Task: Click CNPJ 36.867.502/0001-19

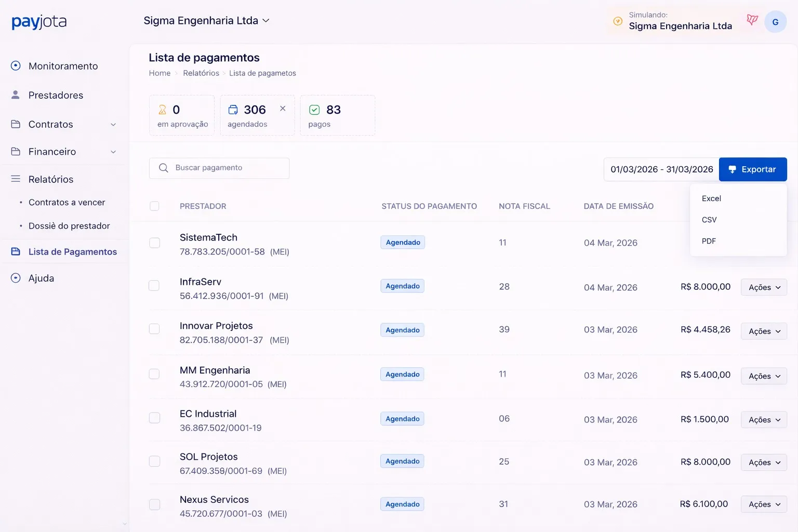Action: 220,428
